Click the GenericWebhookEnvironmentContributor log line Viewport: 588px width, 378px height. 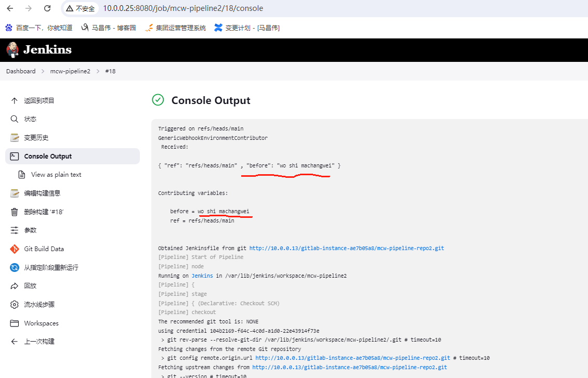[213, 138]
